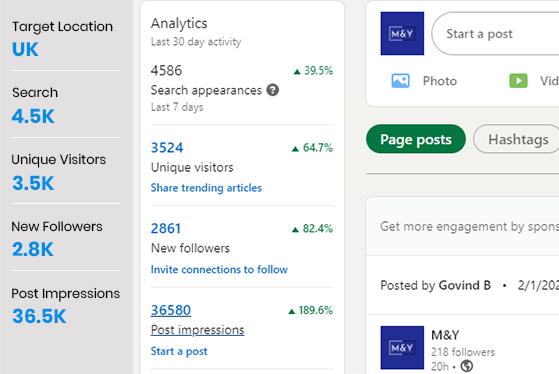Image resolution: width=559 pixels, height=374 pixels.
Task: Click the 2.8K new followers value
Action: 32,249
